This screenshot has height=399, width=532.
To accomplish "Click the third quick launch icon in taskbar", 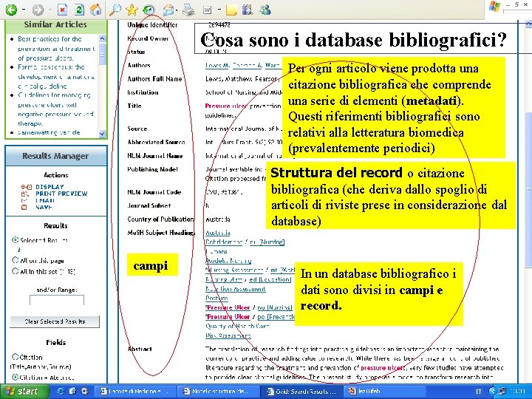I will coord(83,391).
